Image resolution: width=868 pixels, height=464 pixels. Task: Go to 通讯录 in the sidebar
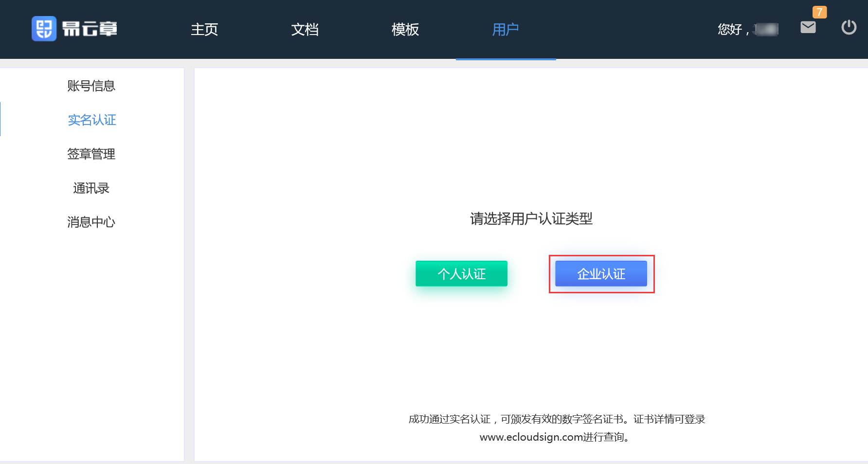click(91, 188)
